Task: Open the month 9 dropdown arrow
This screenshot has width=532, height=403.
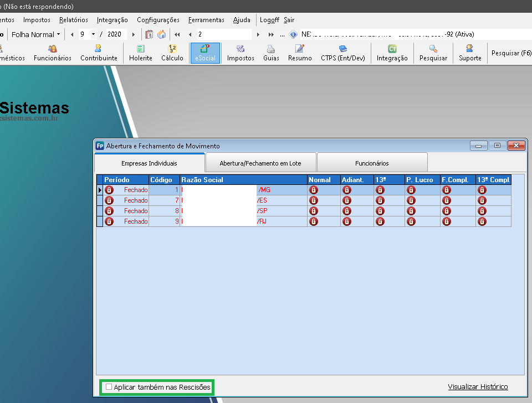Action: (93, 34)
